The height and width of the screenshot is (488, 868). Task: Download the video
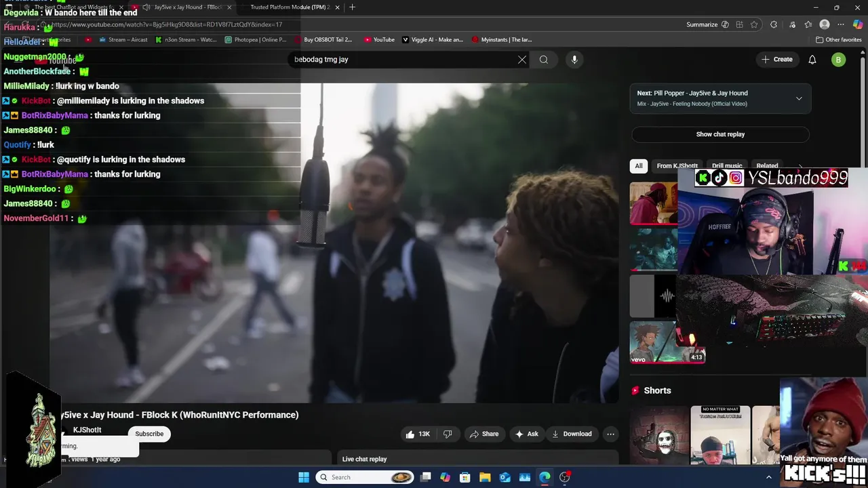tap(572, 434)
